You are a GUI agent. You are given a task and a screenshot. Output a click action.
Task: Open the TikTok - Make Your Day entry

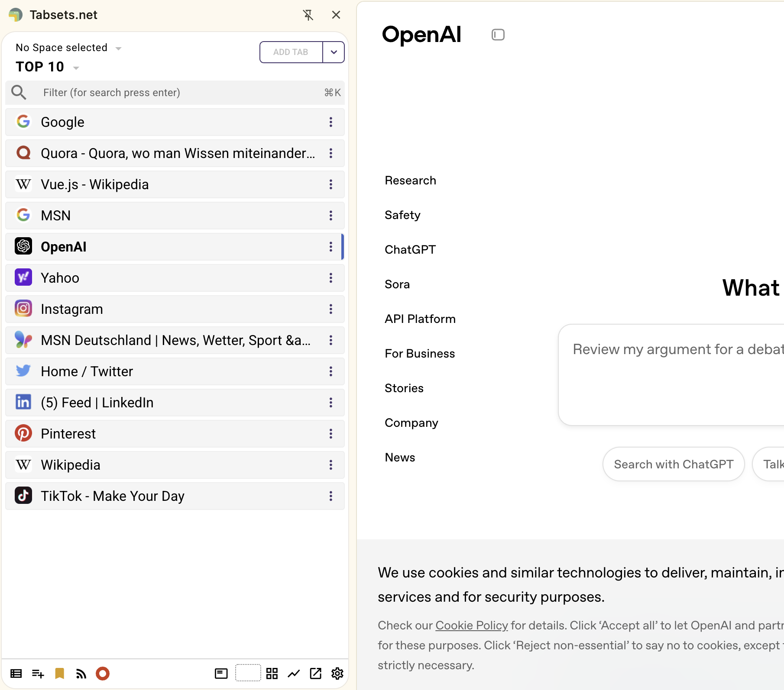[175, 496]
